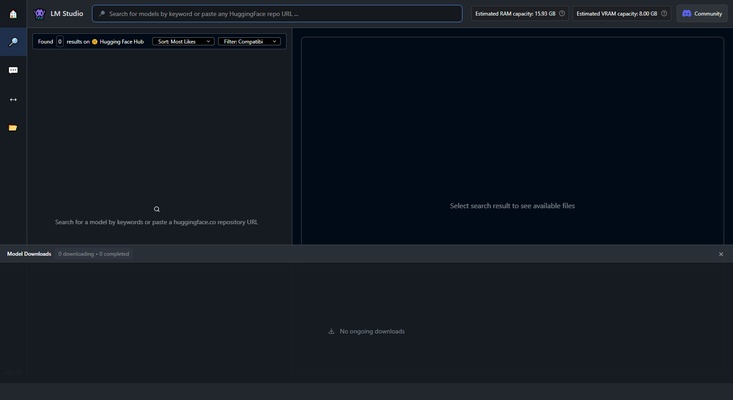Image resolution: width=733 pixels, height=400 pixels.
Task: Click the found results count 0
Action: pyautogui.click(x=60, y=42)
